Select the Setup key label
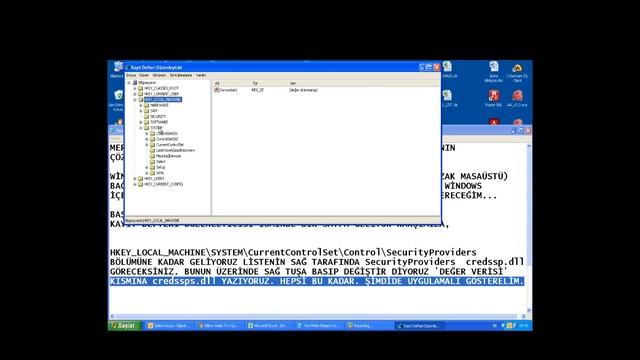Screen dimensions: 640x360 click(x=160, y=167)
